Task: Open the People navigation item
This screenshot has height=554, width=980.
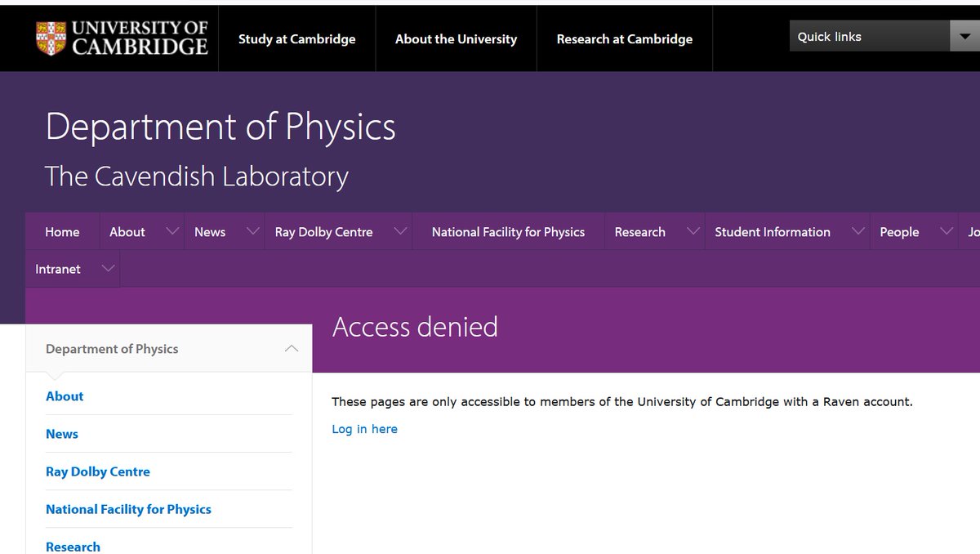Action: 899,232
